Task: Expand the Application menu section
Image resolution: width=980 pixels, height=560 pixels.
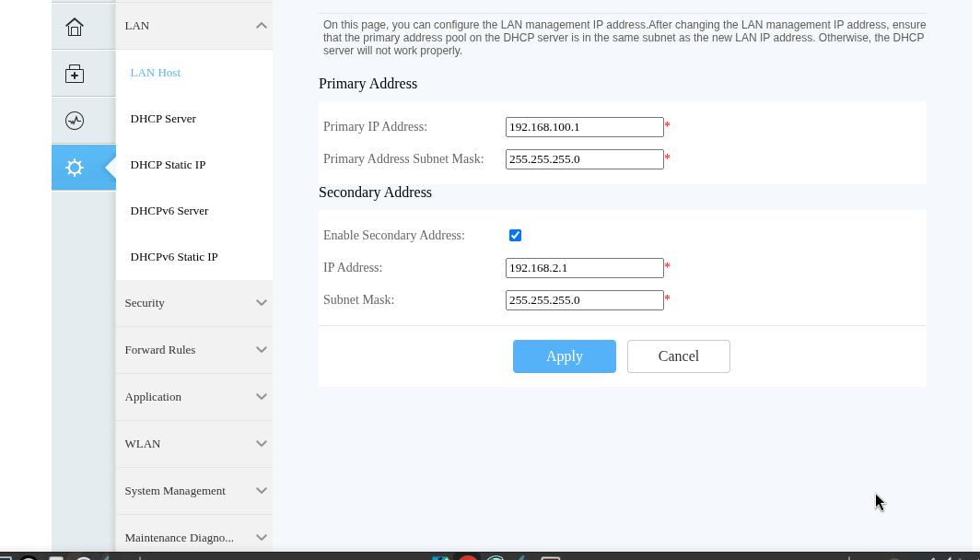Action: pos(193,397)
